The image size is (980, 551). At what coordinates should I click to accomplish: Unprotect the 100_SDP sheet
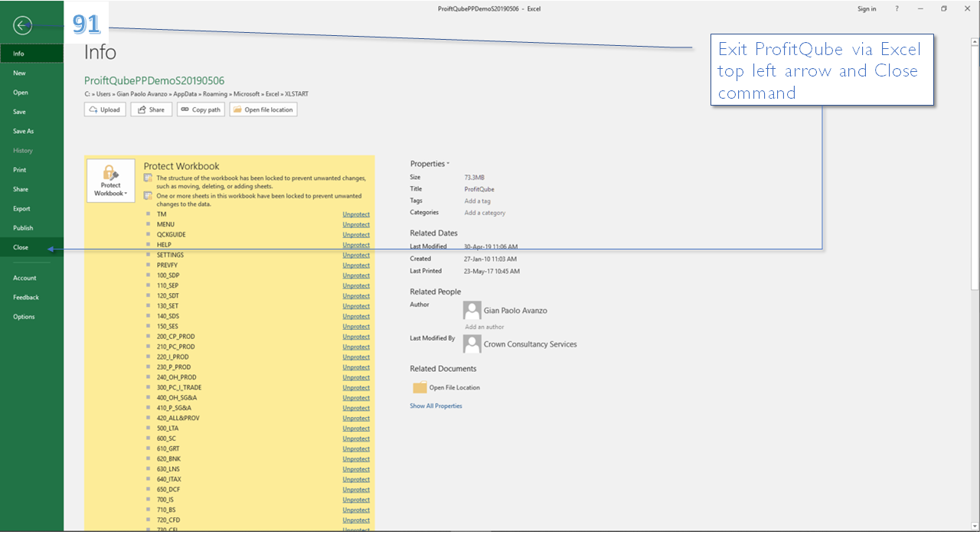click(x=356, y=275)
